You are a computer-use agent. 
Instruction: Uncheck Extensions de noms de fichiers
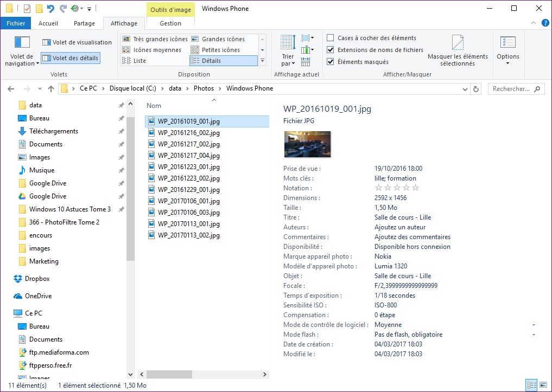pos(330,50)
